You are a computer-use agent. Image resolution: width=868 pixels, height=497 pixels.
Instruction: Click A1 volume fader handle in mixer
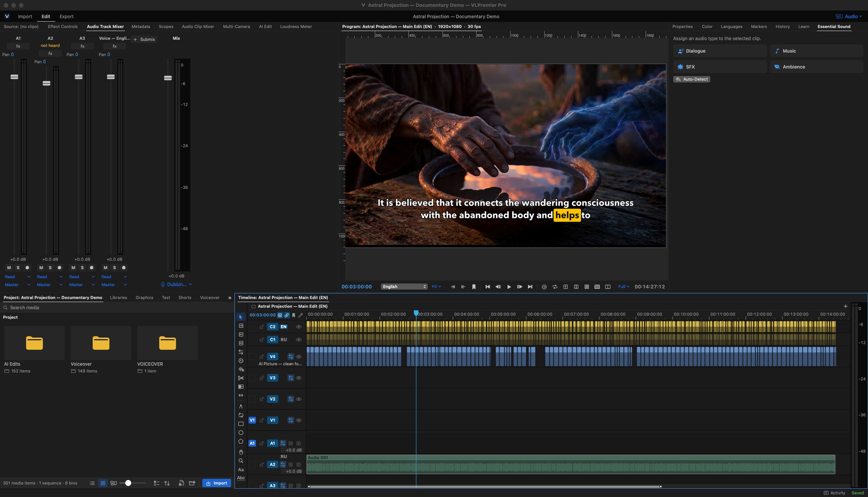pos(14,77)
